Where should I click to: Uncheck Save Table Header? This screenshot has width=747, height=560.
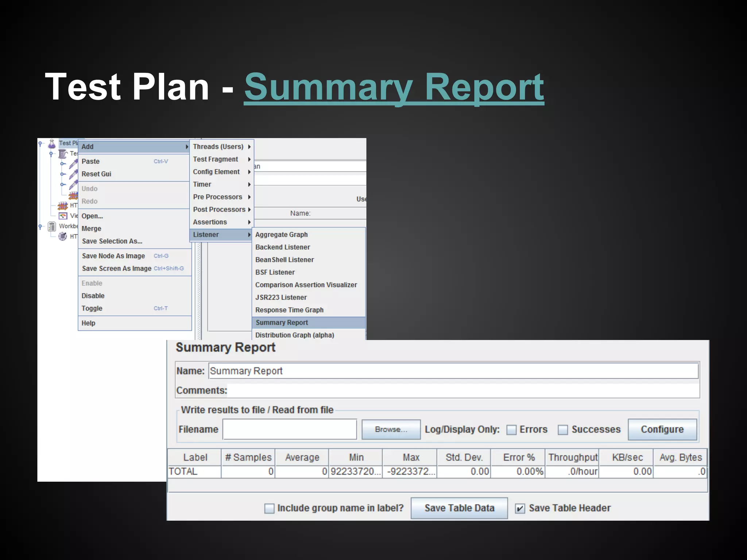(520, 508)
